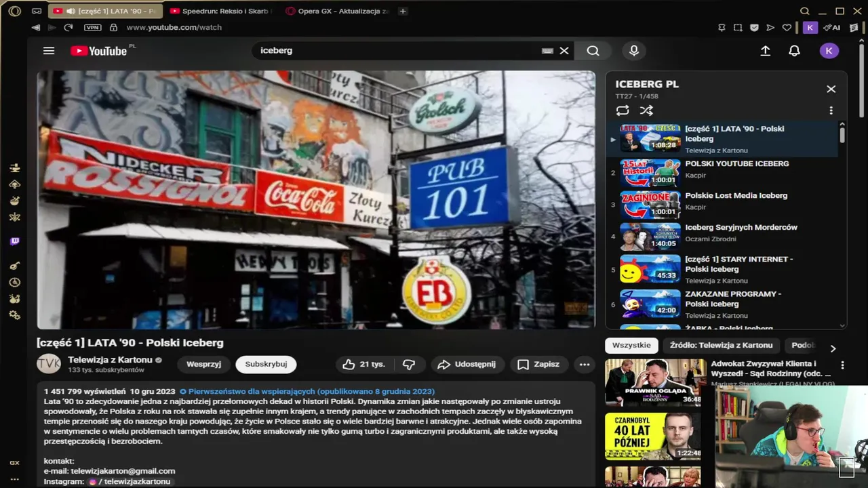Image resolution: width=868 pixels, height=488 pixels.
Task: Play STARY INTERNET - Polski Iceberg entry
Action: [x=723, y=269]
